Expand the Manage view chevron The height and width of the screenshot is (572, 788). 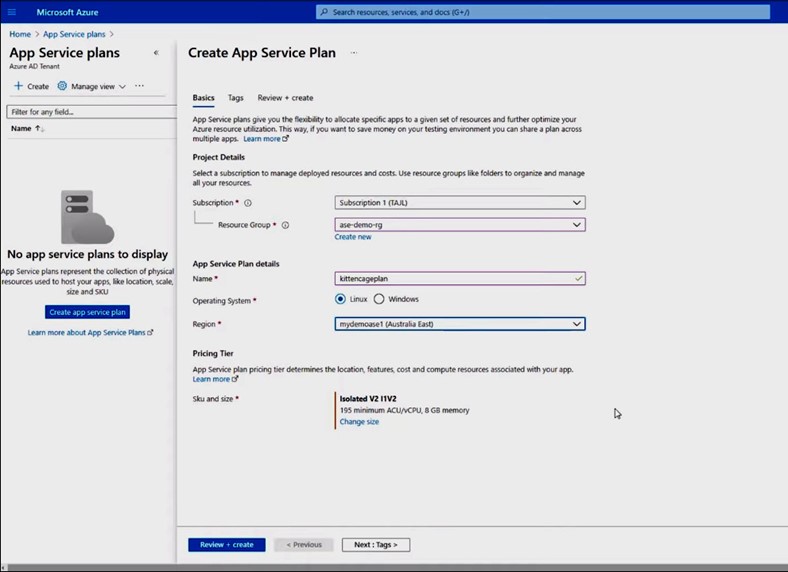pyautogui.click(x=122, y=86)
